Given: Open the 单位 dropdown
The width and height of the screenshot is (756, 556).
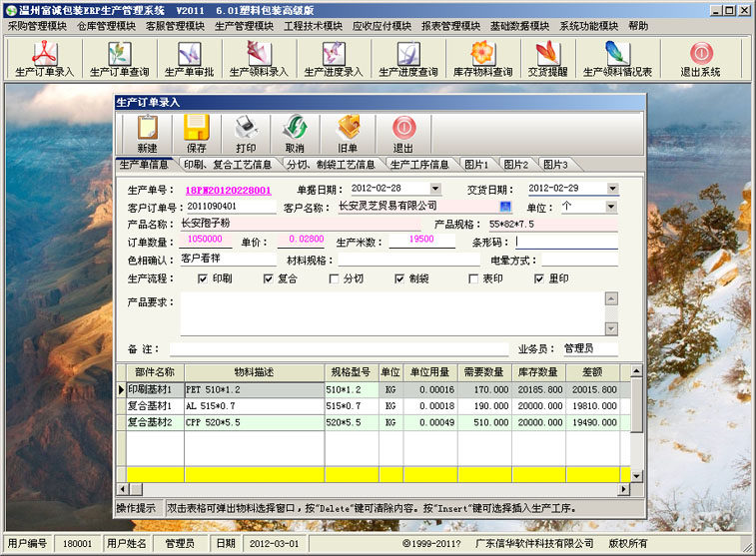Looking at the screenshot, I should [611, 207].
